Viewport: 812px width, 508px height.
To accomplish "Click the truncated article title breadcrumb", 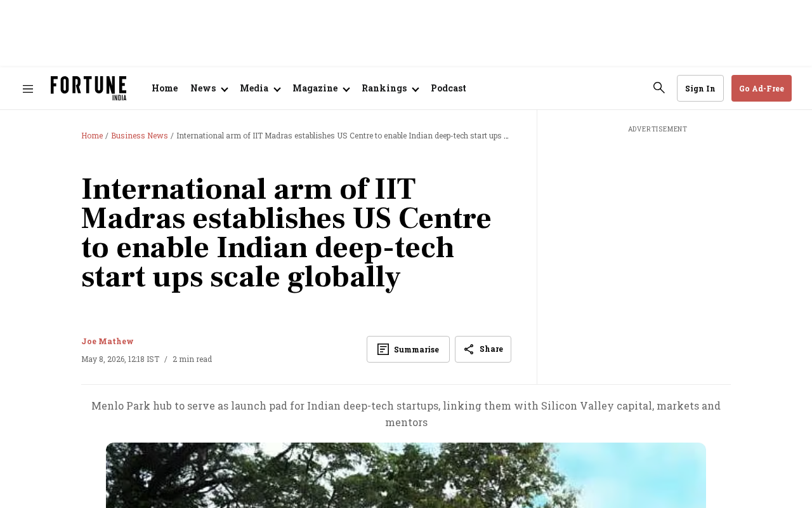I will tap(343, 135).
